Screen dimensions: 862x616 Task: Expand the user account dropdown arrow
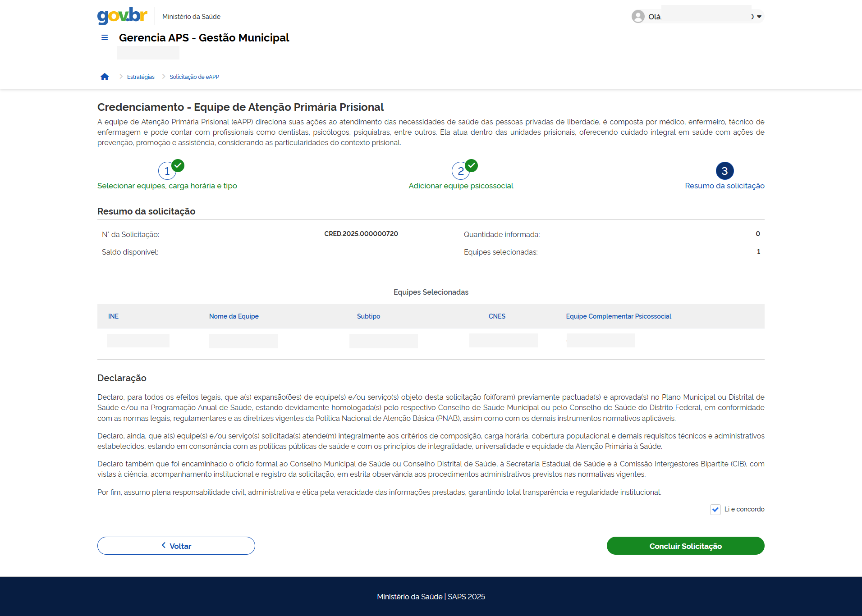pos(759,17)
